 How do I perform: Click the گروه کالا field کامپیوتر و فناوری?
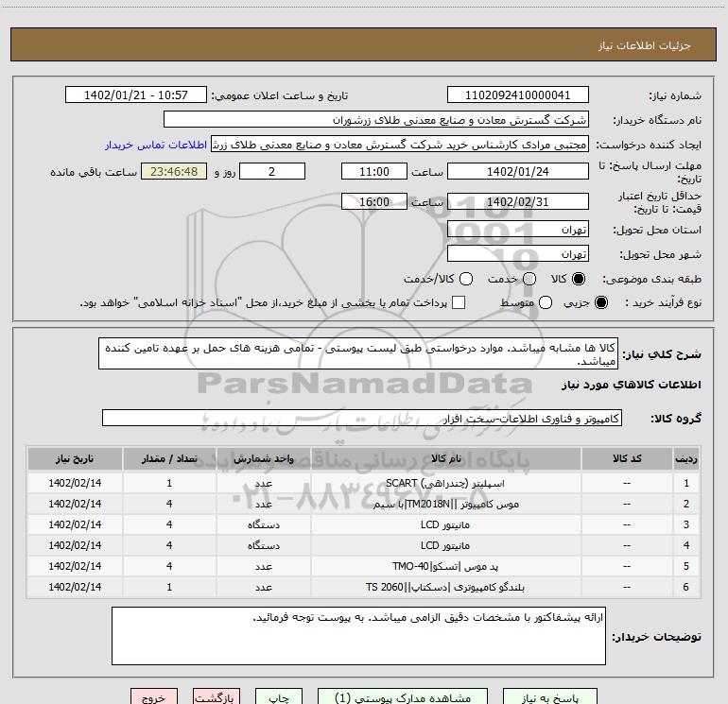[x=362, y=418]
